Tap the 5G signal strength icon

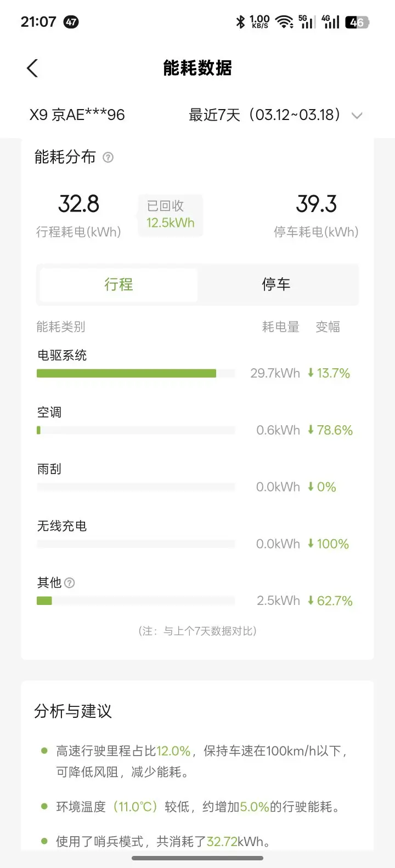pyautogui.click(x=307, y=22)
